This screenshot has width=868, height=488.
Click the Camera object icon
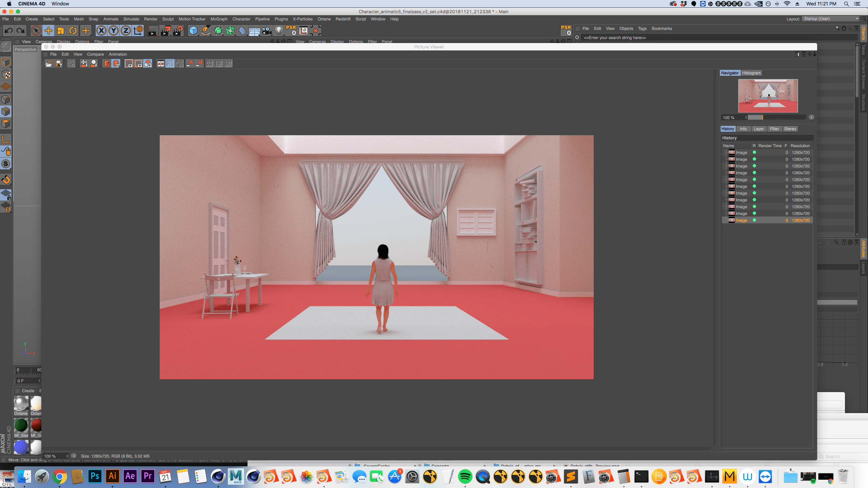tap(267, 31)
